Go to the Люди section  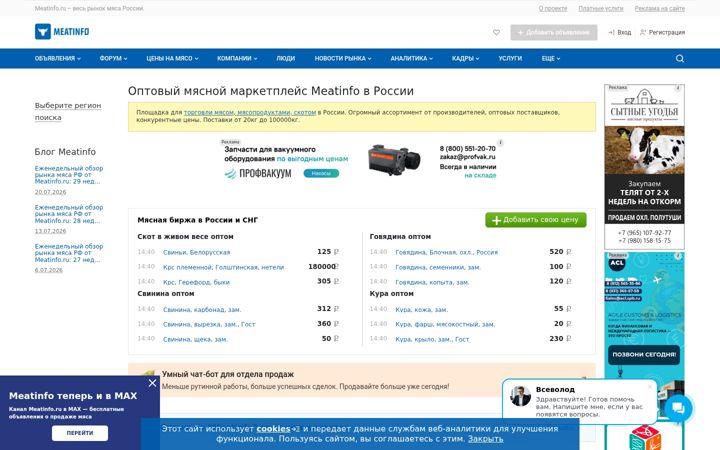[286, 58]
